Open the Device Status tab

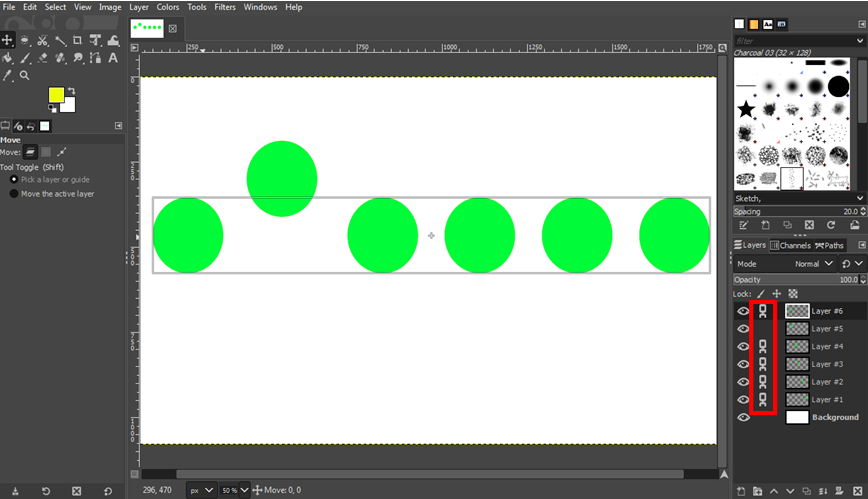(18, 126)
